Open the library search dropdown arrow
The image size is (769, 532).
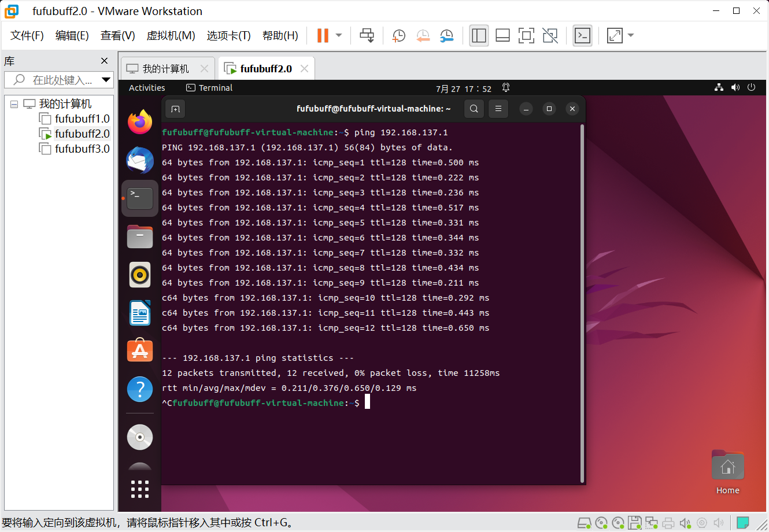tap(106, 80)
